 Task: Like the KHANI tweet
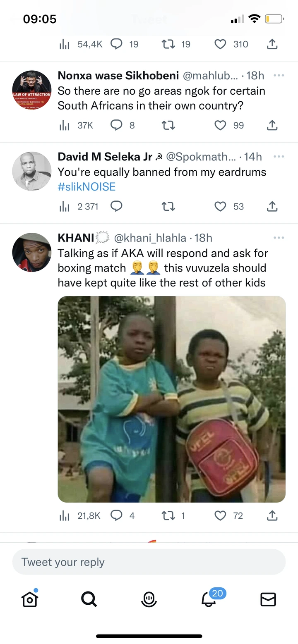pos(220,515)
